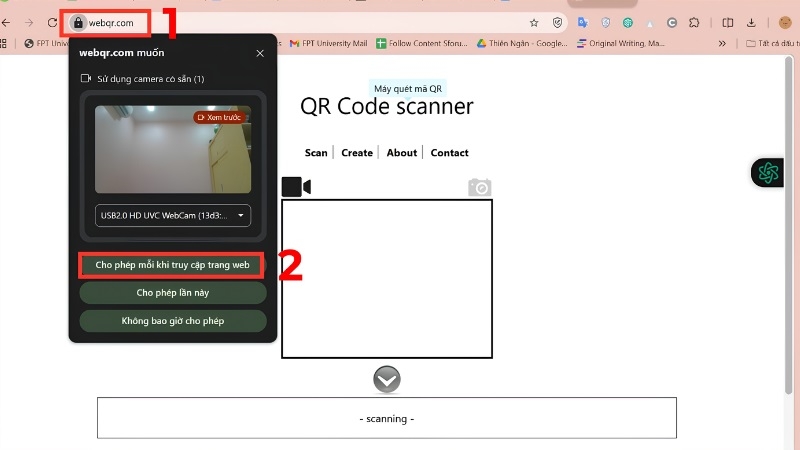Open the shield extension icon beside the star
Screen dimensions: 800x450
point(557,23)
